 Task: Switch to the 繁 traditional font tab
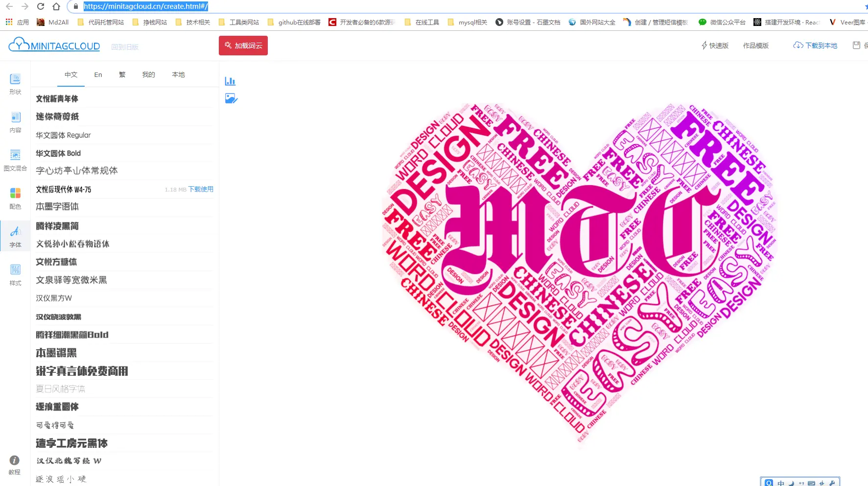(122, 74)
